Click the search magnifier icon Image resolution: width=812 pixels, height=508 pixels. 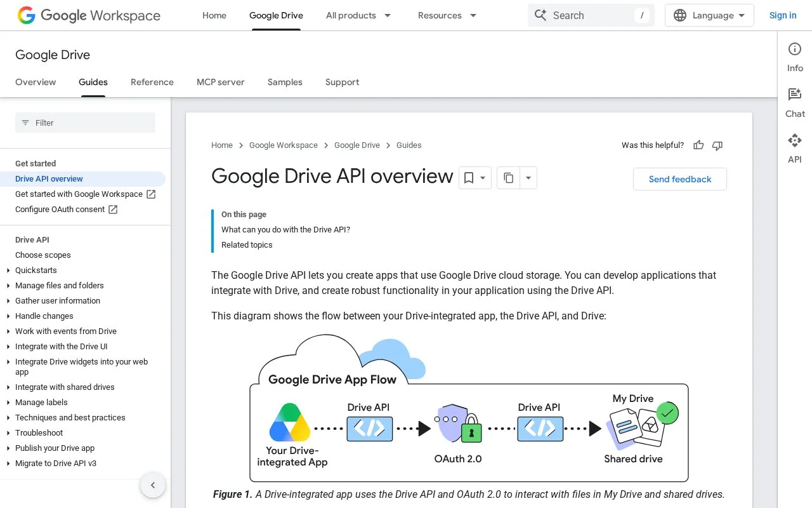(x=540, y=15)
